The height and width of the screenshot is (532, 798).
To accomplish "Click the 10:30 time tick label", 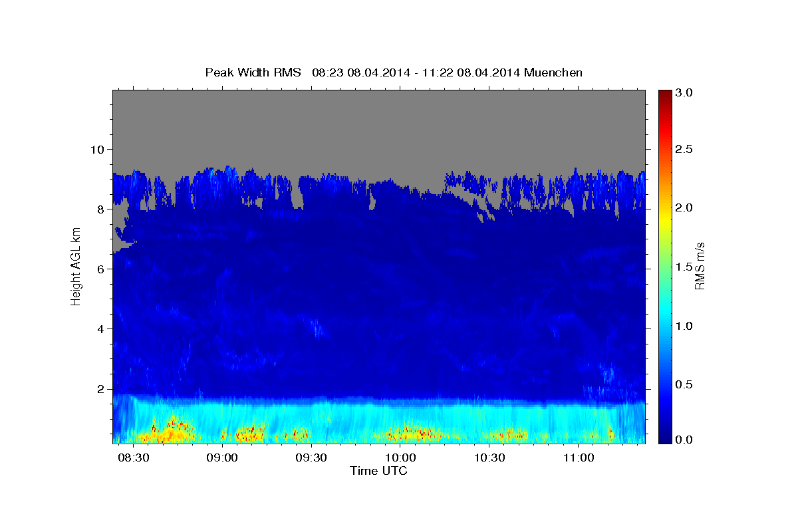I will 490,458.
